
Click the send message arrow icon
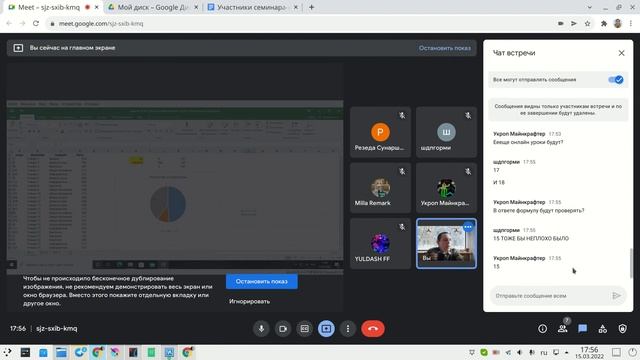coord(616,296)
